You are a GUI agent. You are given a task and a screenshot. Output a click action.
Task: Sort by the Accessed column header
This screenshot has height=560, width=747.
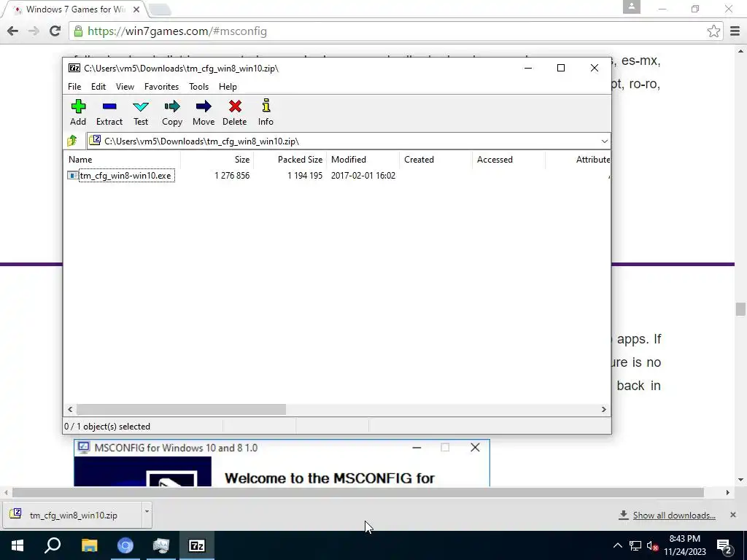click(x=508, y=160)
